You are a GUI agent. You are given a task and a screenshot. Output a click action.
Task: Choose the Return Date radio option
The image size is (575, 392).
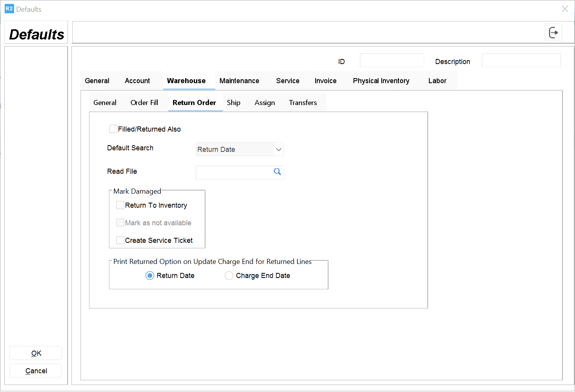tap(150, 276)
